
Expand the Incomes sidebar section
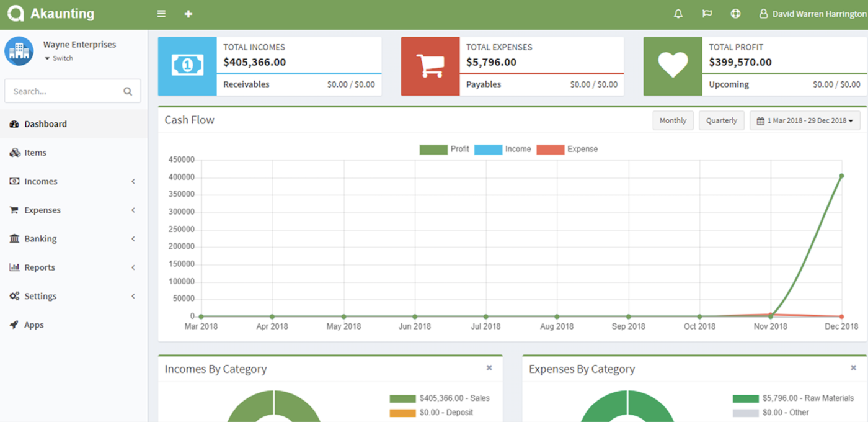[41, 181]
